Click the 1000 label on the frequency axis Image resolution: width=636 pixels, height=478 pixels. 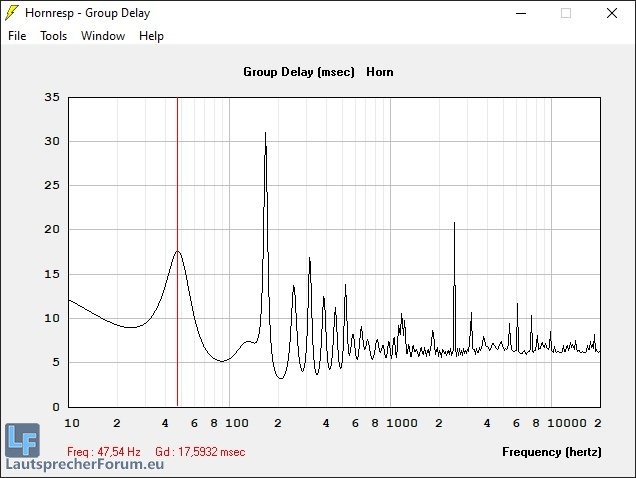tap(402, 423)
